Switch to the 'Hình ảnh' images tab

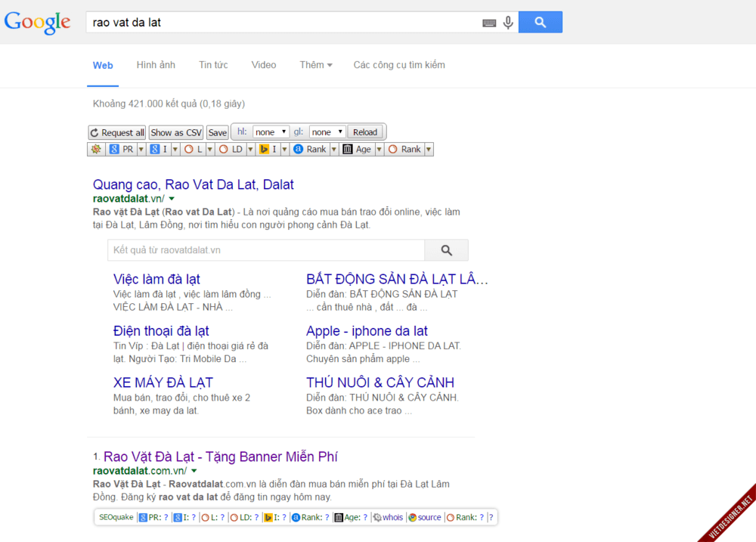tap(156, 65)
